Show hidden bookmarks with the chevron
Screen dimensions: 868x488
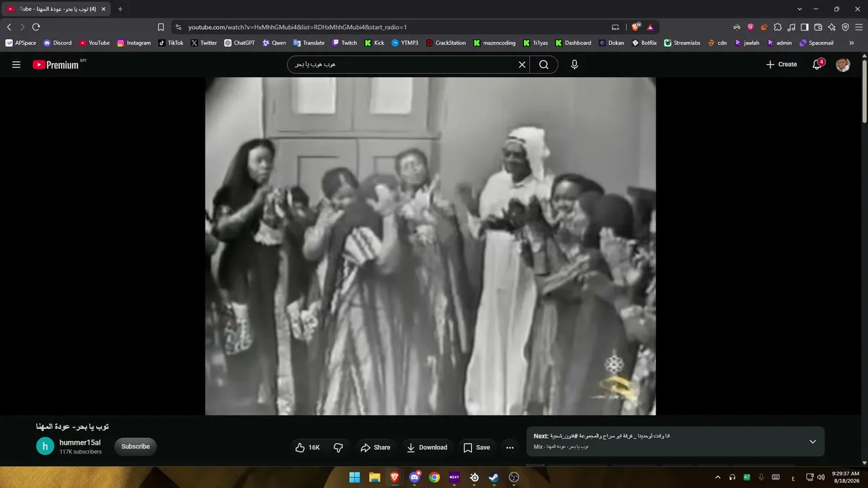tap(852, 43)
